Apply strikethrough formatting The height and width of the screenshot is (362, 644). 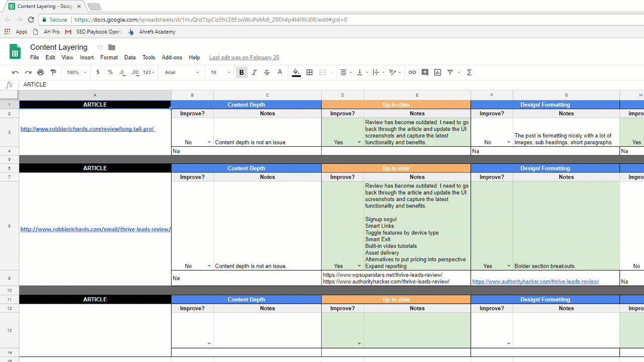[x=267, y=72]
